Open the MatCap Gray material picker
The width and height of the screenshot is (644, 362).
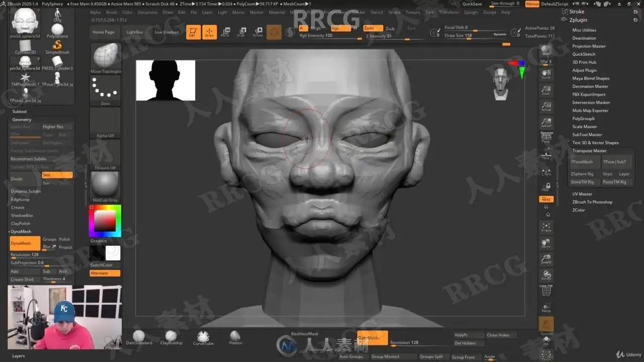105,187
